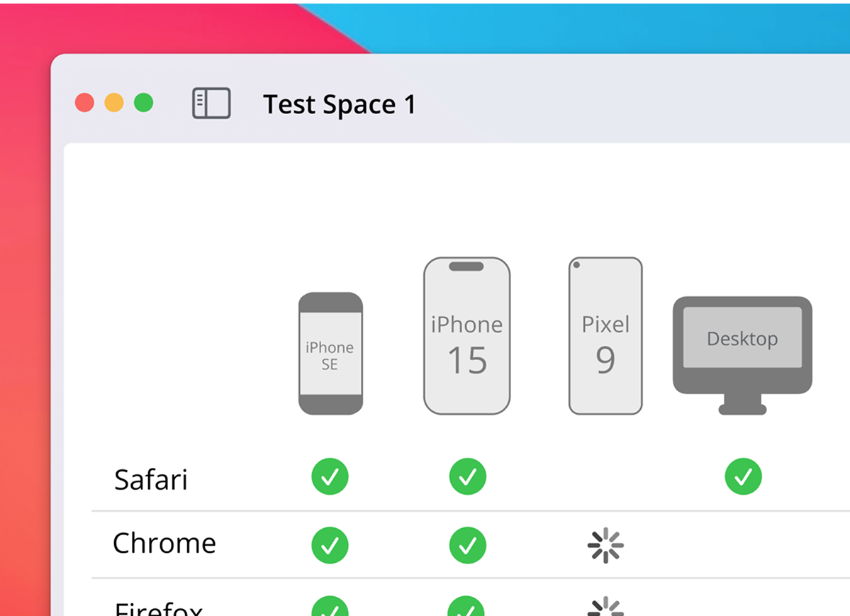Click Chrome loading spinner under Pixel 9
The width and height of the screenshot is (850, 616).
(x=605, y=546)
